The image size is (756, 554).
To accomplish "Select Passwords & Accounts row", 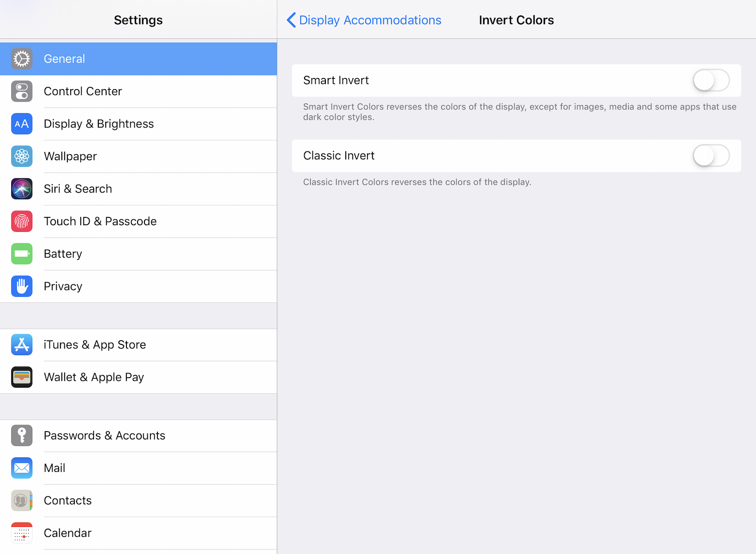I will click(138, 435).
